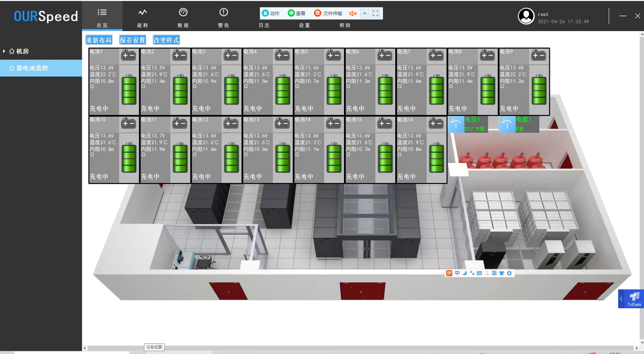Click the 保存设置 button
Image resolution: width=644 pixels, height=354 pixels.
tap(132, 40)
